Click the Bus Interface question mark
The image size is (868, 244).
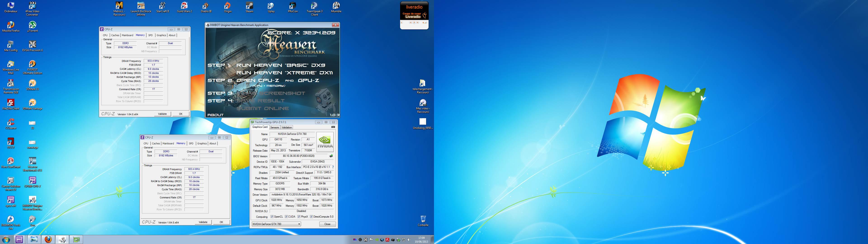(x=333, y=167)
